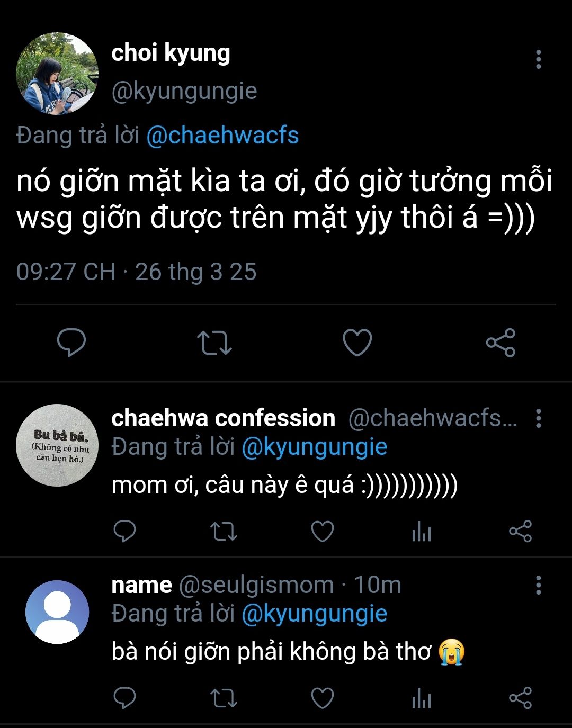Open more options on @seulgismom's reply
Viewport: 572px width, 728px height.
(x=538, y=585)
